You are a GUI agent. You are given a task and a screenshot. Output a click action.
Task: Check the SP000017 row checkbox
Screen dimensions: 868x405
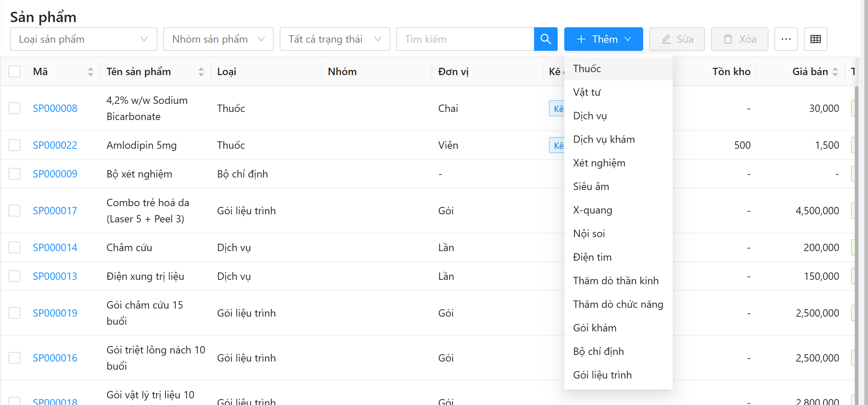[x=14, y=211]
